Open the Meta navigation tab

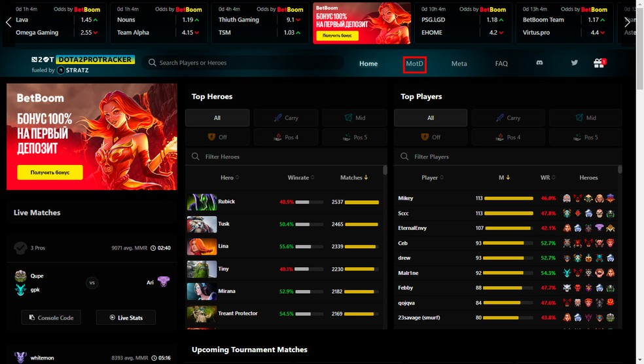coord(459,64)
